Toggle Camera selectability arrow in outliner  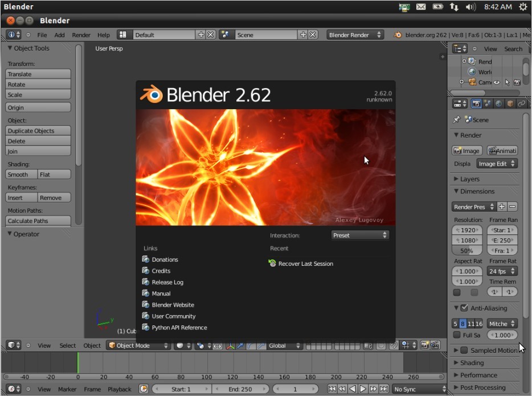(x=508, y=82)
